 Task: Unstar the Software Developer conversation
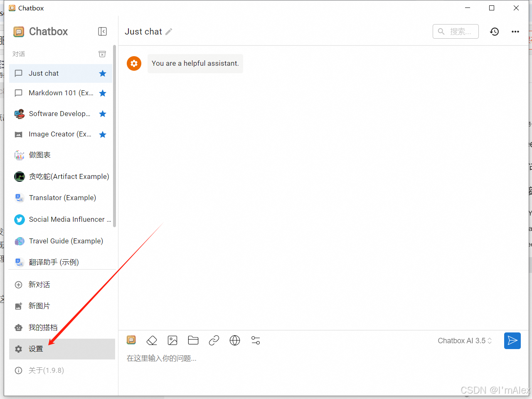coord(103,114)
